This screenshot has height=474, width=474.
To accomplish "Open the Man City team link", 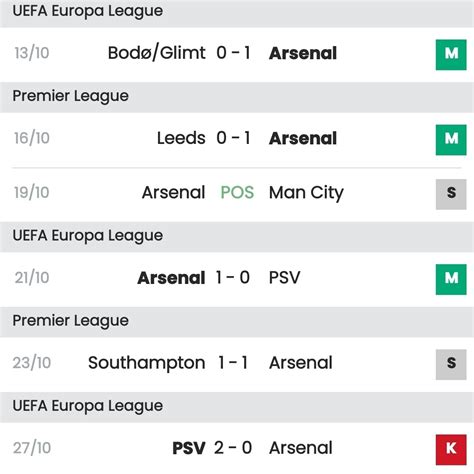I will (x=306, y=193).
